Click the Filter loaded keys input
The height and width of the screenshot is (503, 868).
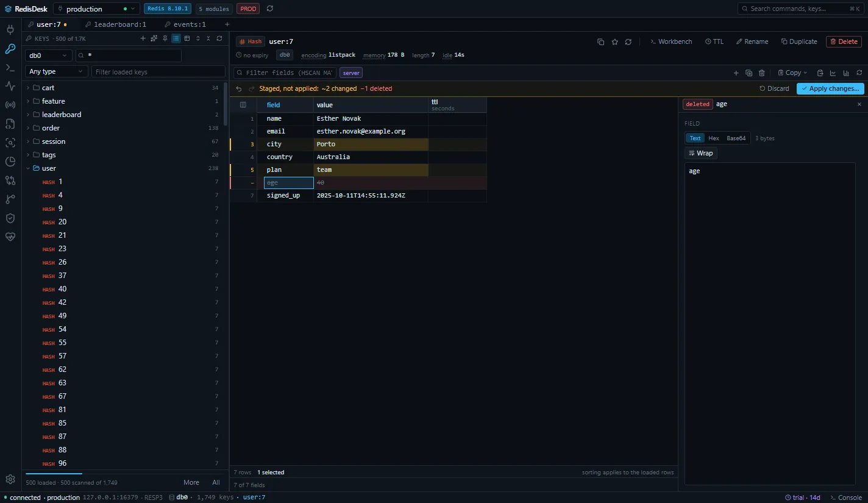click(157, 71)
